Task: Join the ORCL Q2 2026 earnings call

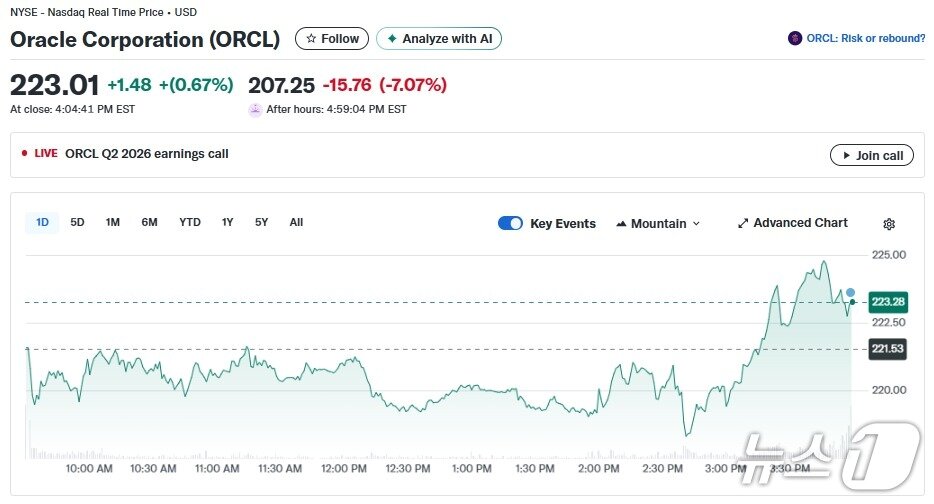Action: click(871, 155)
